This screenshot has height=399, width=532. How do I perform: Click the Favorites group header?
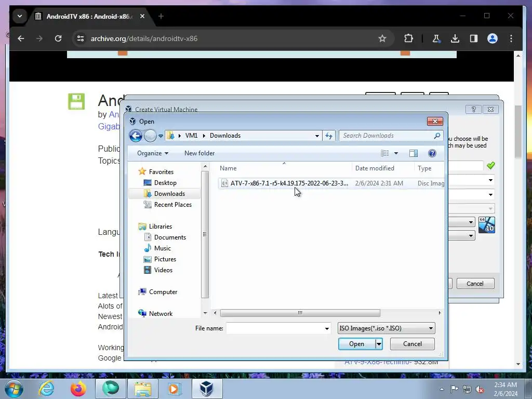click(161, 171)
